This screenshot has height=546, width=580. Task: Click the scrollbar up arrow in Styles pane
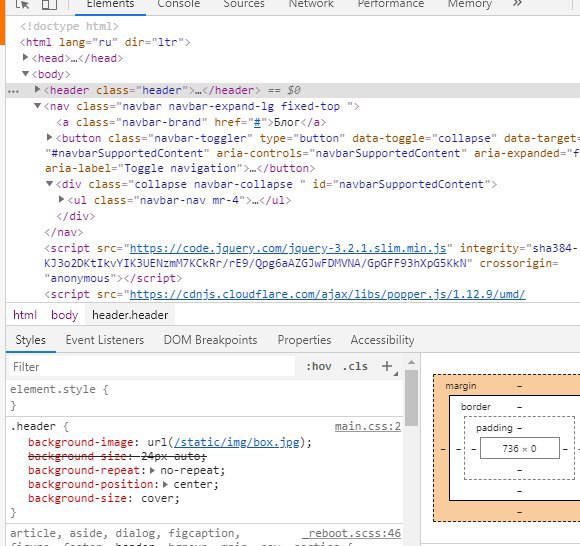click(411, 363)
